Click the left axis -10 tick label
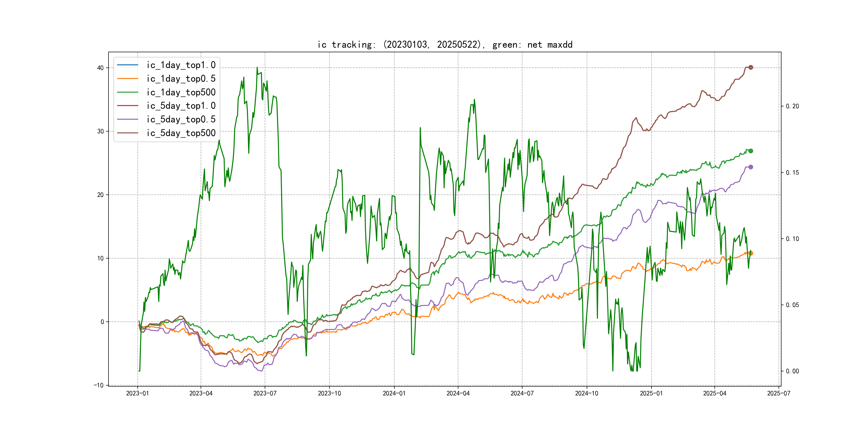Viewport: 868px width, 434px height. (x=99, y=386)
